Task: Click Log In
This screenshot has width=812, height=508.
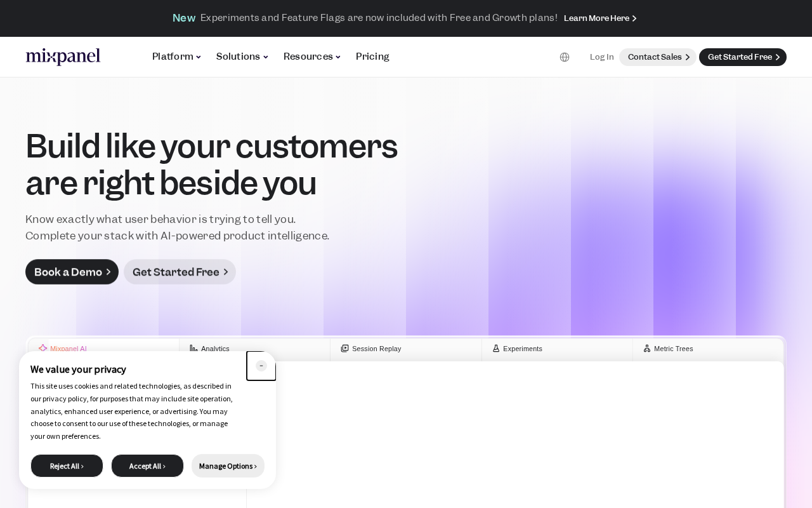Action: 602,57
